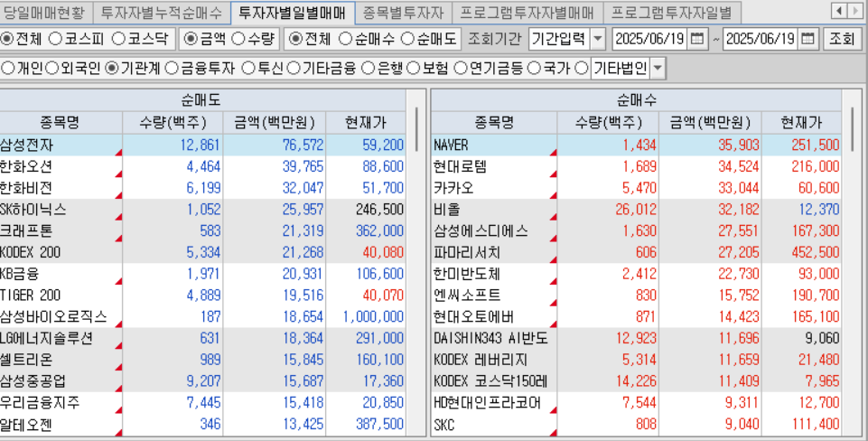Sort by 순매도 금액(백만원) column header
Image resolution: width=868 pixels, height=441 pixels.
point(275,122)
